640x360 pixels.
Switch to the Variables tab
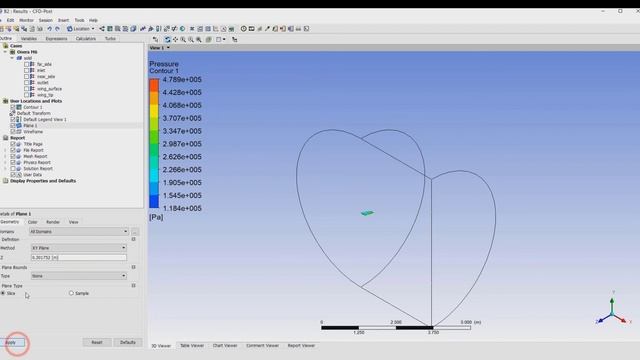click(29, 38)
